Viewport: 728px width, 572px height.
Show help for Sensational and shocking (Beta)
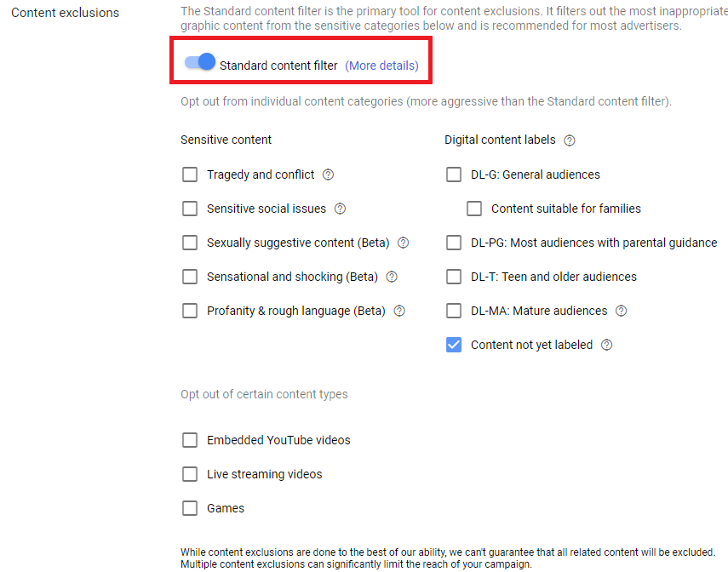392,277
